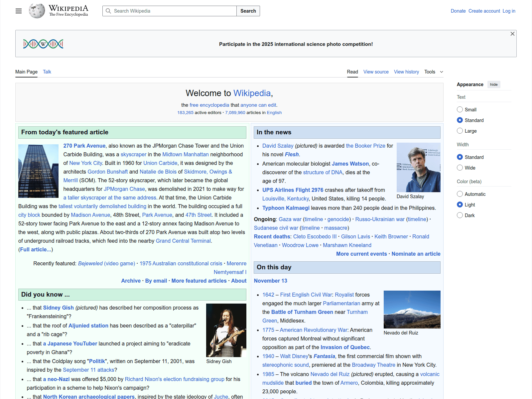Open the Full article link
The width and height of the screenshot is (532, 399).
click(x=36, y=249)
